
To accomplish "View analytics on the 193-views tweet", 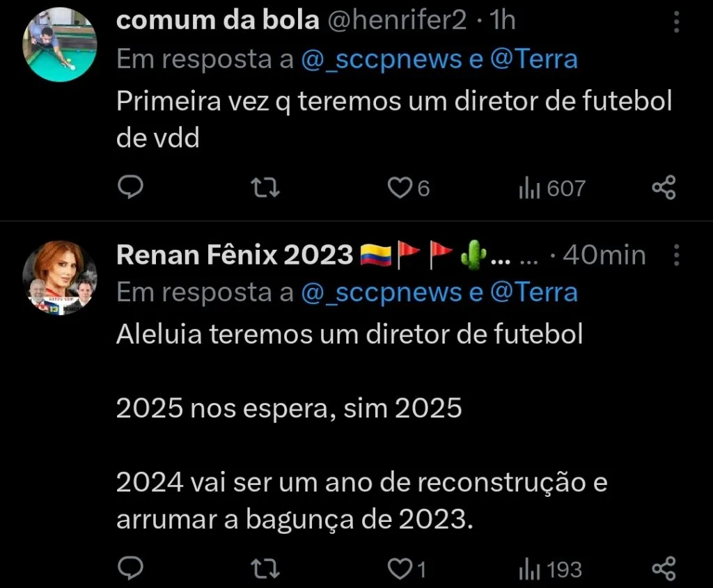I will click(x=543, y=569).
